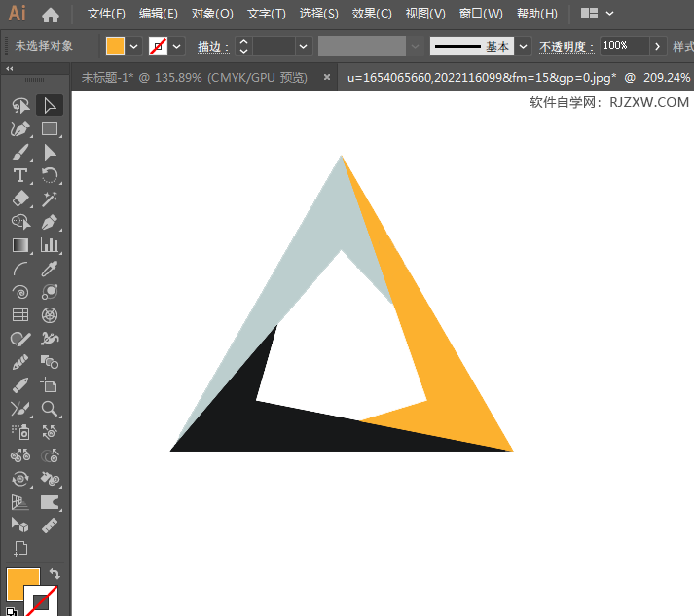Viewport: 694px width, 616px height.
Task: Open the 文件(F) menu
Action: (106, 14)
